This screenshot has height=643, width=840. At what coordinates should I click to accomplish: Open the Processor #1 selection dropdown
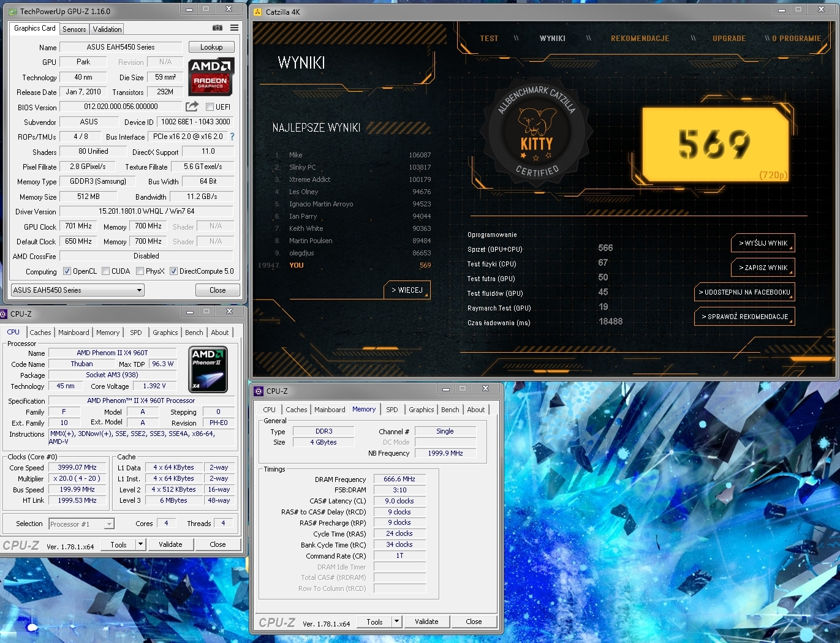(x=81, y=524)
